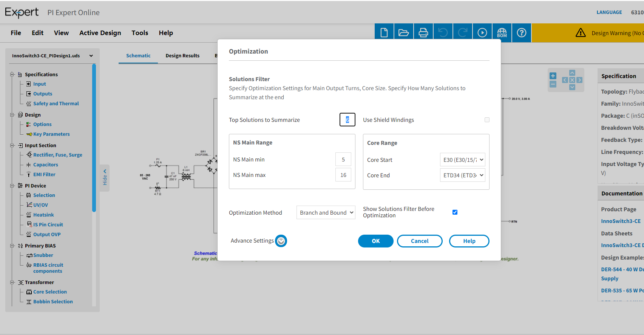This screenshot has width=644, height=335.
Task: Click the Heatsink icon in tree
Action: tap(29, 215)
